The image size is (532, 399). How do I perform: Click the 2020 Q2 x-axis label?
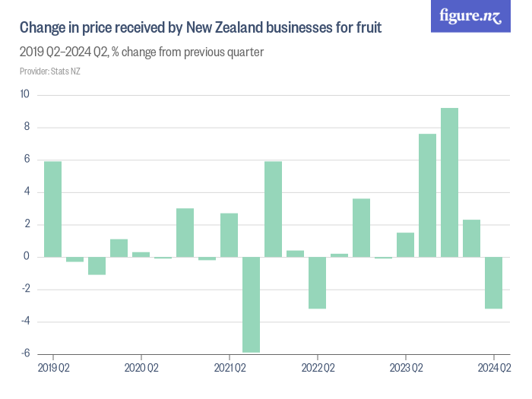click(x=141, y=369)
